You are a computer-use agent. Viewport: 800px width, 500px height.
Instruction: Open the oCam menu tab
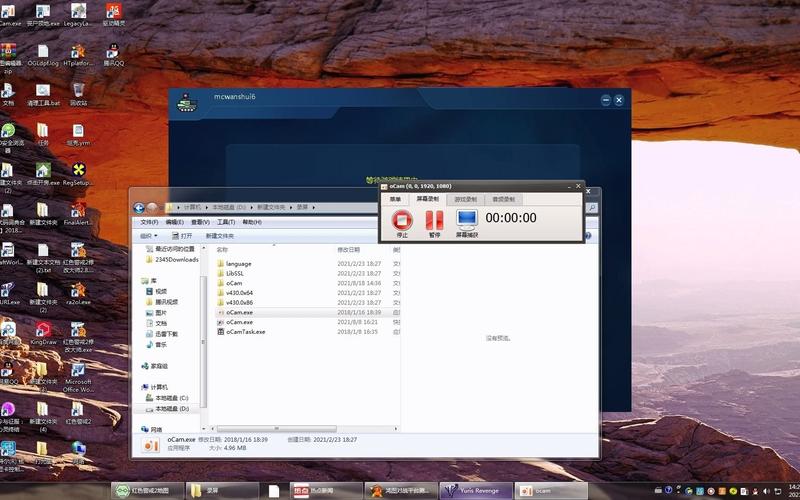(x=395, y=199)
